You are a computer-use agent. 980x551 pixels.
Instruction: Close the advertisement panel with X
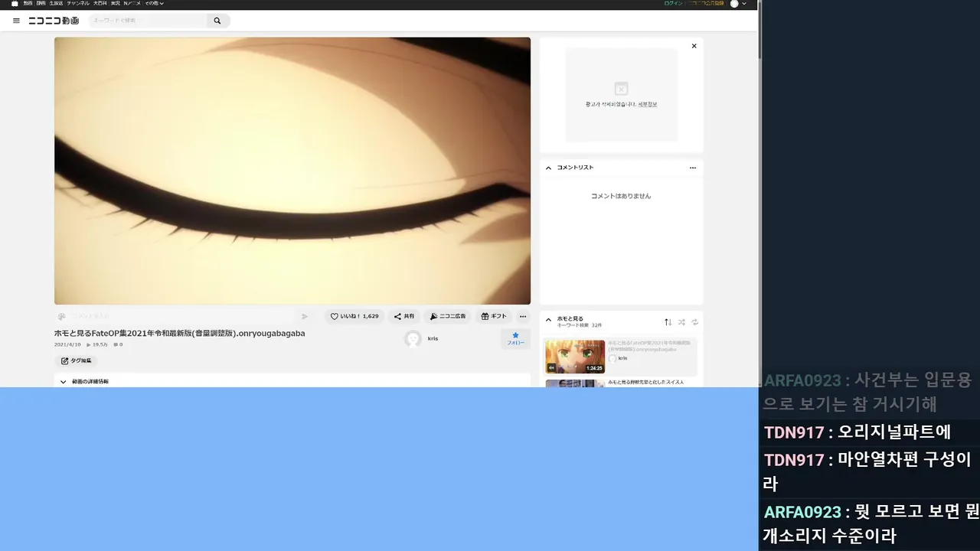(x=694, y=46)
